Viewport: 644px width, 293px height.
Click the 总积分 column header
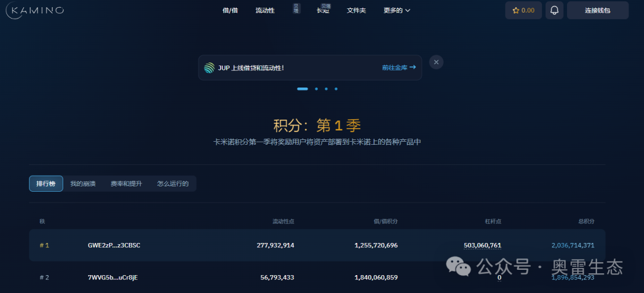click(586, 222)
